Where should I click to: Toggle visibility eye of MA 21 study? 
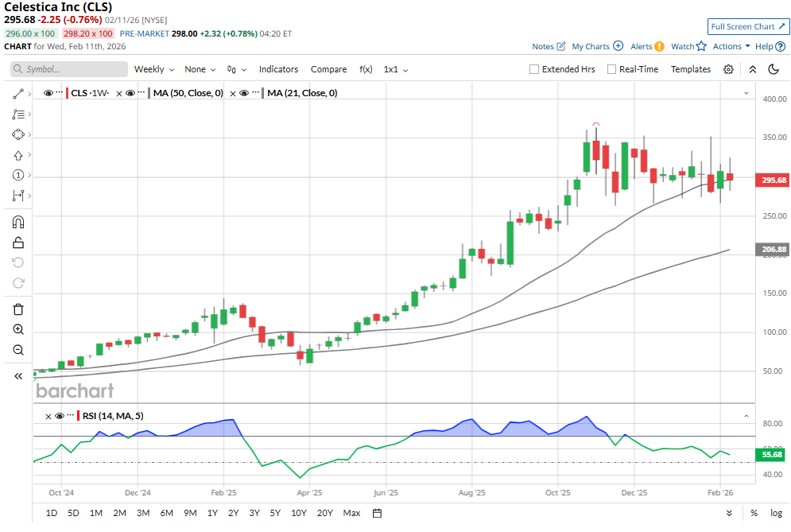coord(244,93)
